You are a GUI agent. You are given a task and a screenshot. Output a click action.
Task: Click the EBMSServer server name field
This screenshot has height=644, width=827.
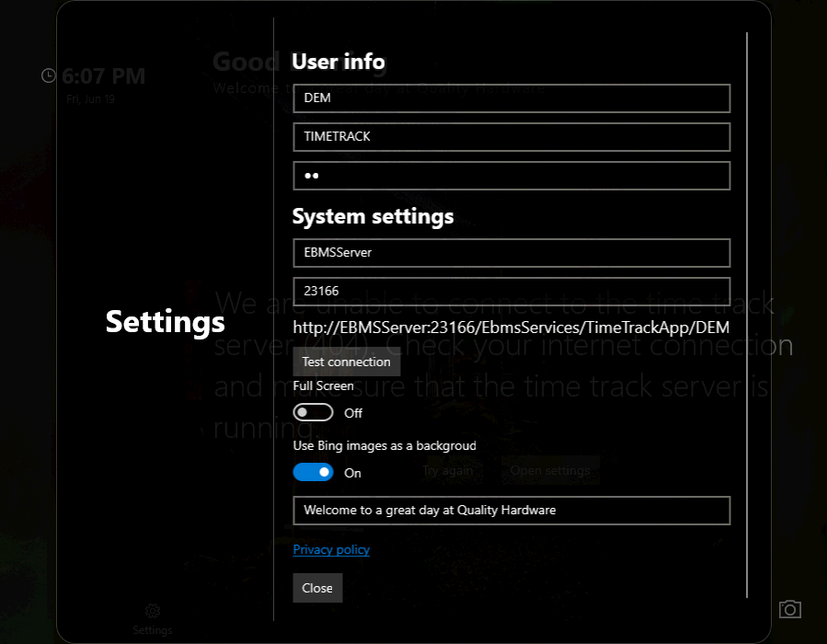coord(511,252)
